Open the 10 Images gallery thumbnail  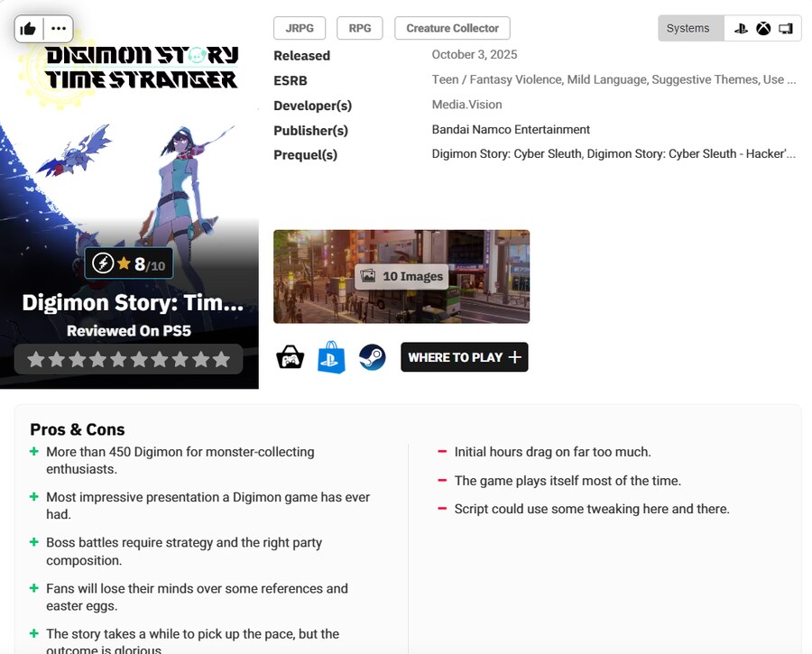tap(401, 276)
